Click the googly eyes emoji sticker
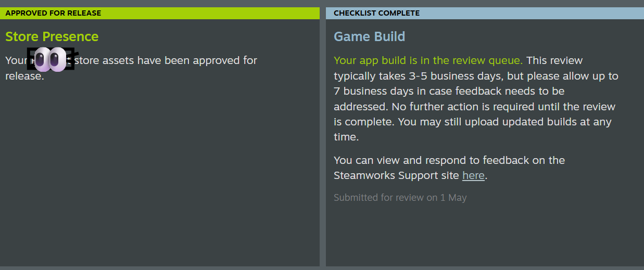Image resolution: width=644 pixels, height=270 pixels. 50,59
